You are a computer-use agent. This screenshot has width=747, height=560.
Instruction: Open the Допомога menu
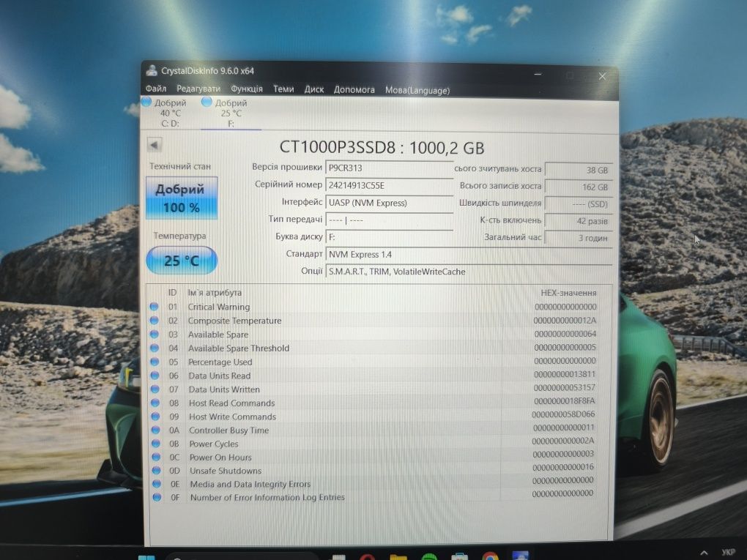354,89
